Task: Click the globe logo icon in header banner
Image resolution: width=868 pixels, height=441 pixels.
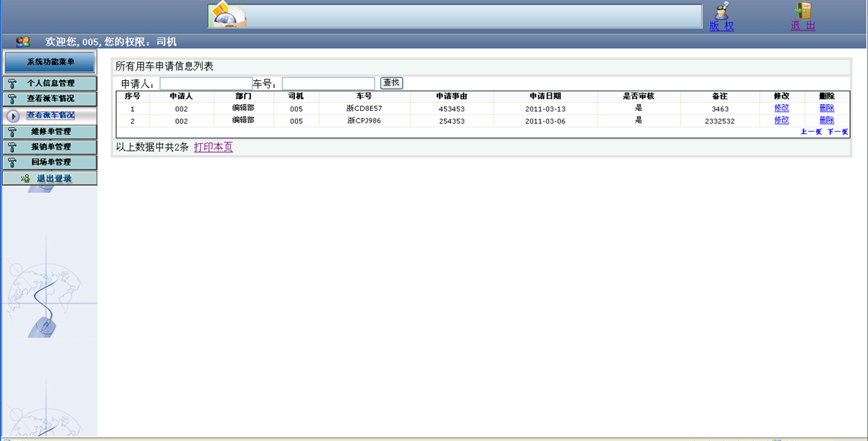Action: 228,15
